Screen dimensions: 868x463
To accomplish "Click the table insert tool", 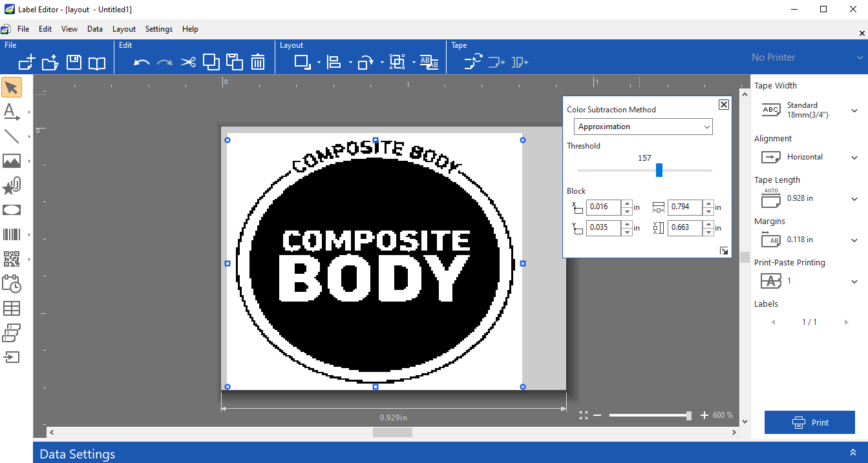I will pyautogui.click(x=12, y=308).
